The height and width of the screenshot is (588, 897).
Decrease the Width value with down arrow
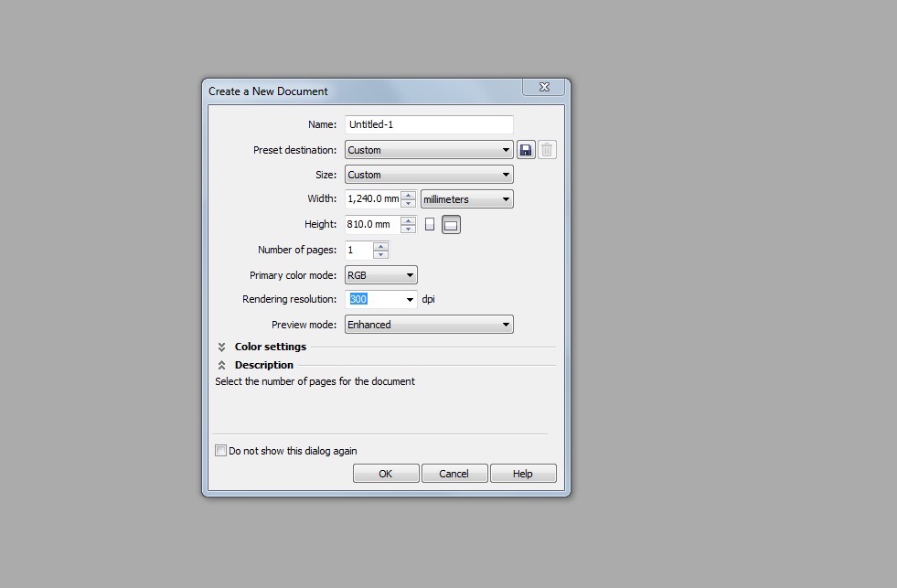tap(408, 203)
